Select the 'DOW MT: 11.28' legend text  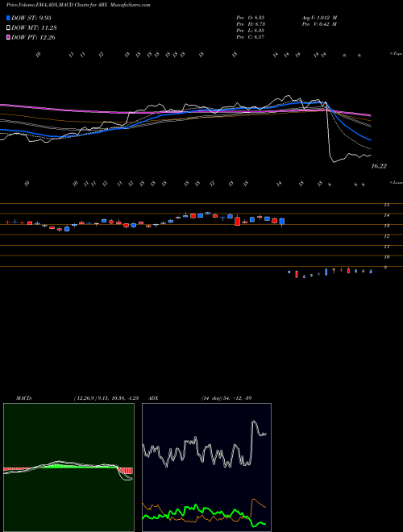coord(34,27)
